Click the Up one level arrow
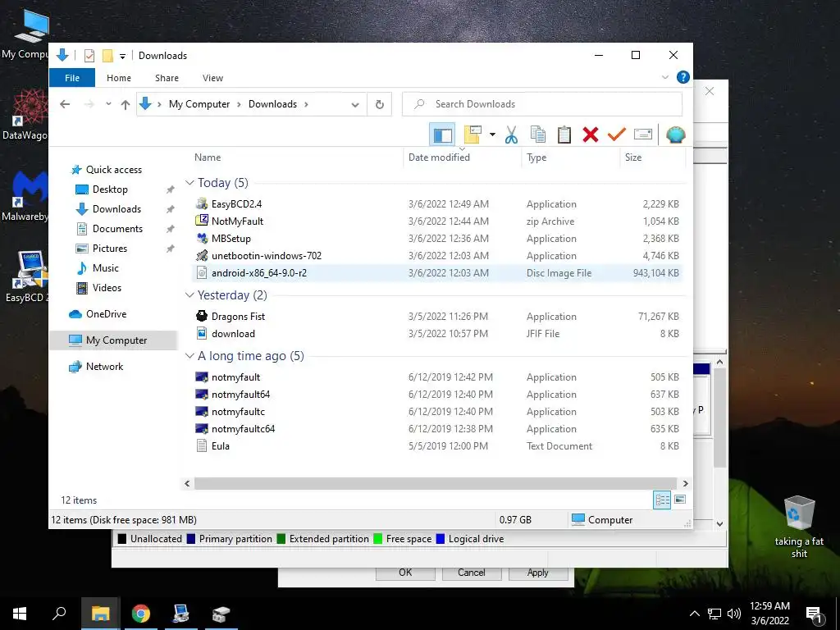The height and width of the screenshot is (630, 840). click(126, 104)
